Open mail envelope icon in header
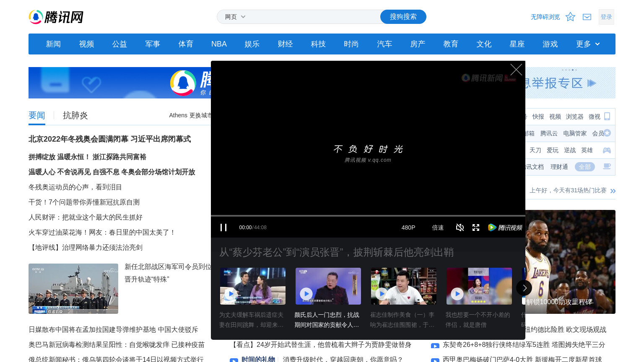The width and height of the screenshot is (644, 362). coord(587,17)
